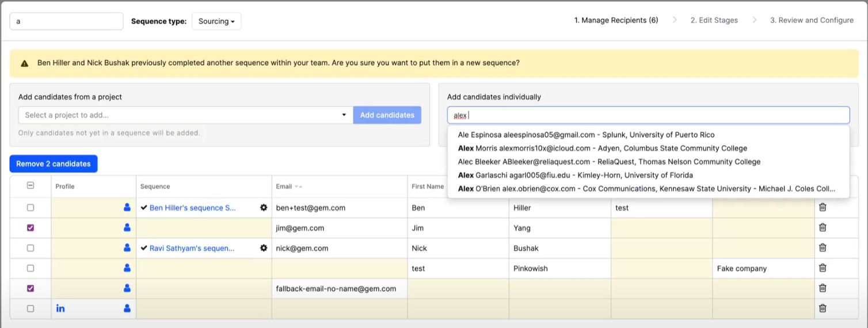Image resolution: width=868 pixels, height=328 pixels.
Task: Click the Remove 2 candidates button
Action: pos(54,164)
